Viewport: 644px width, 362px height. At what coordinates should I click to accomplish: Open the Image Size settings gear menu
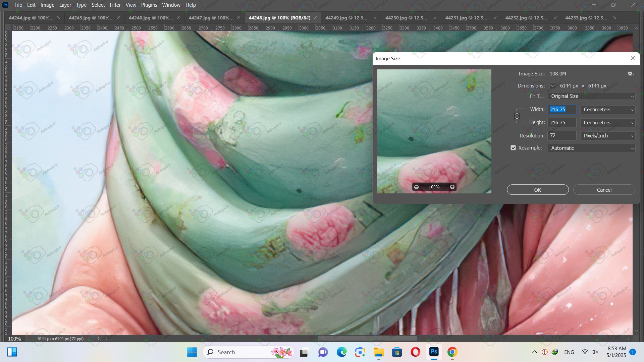[631, 74]
